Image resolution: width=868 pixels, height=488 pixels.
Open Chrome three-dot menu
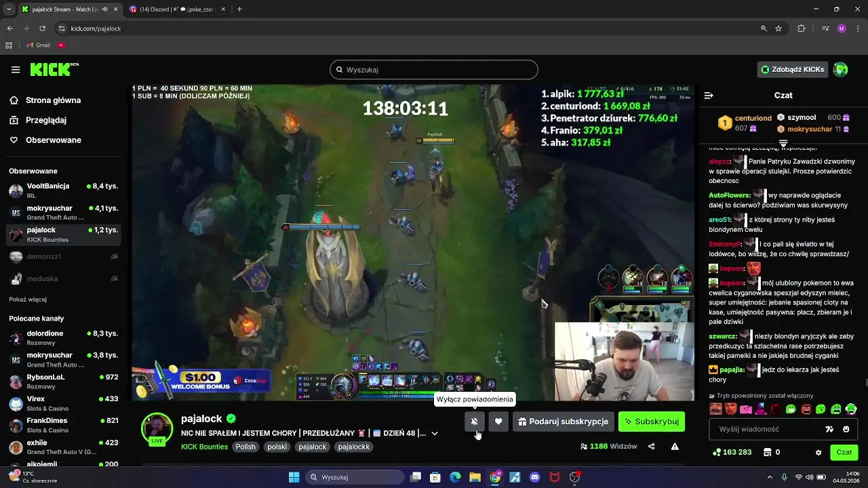coord(857,28)
